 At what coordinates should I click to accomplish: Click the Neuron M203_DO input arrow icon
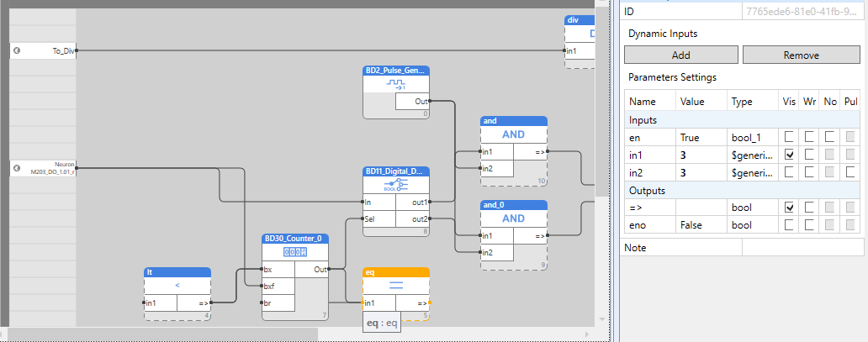pyautogui.click(x=17, y=169)
